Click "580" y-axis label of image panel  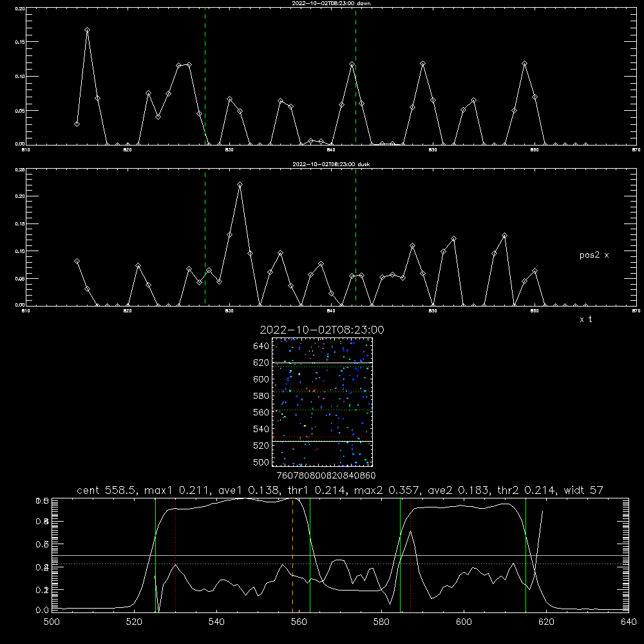point(261,396)
